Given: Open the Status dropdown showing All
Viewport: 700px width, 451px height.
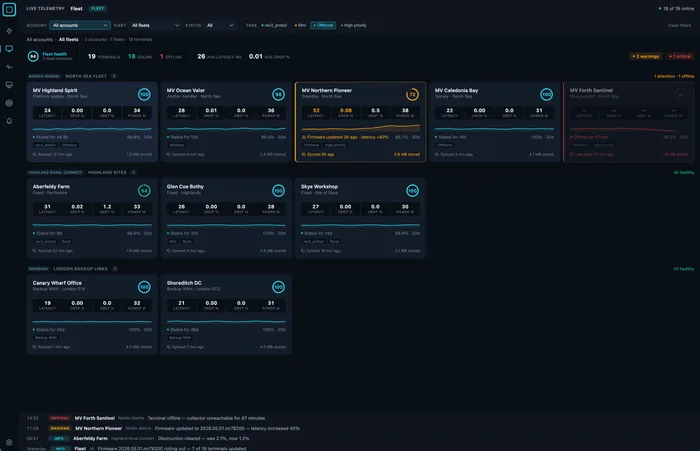Looking at the screenshot, I should pyautogui.click(x=220, y=25).
